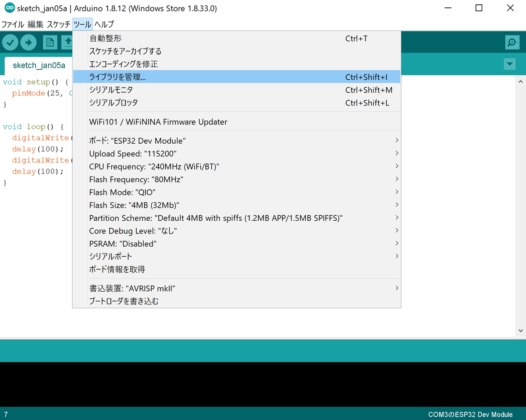
Task: Open the ヘルプ menu
Action: coord(104,25)
